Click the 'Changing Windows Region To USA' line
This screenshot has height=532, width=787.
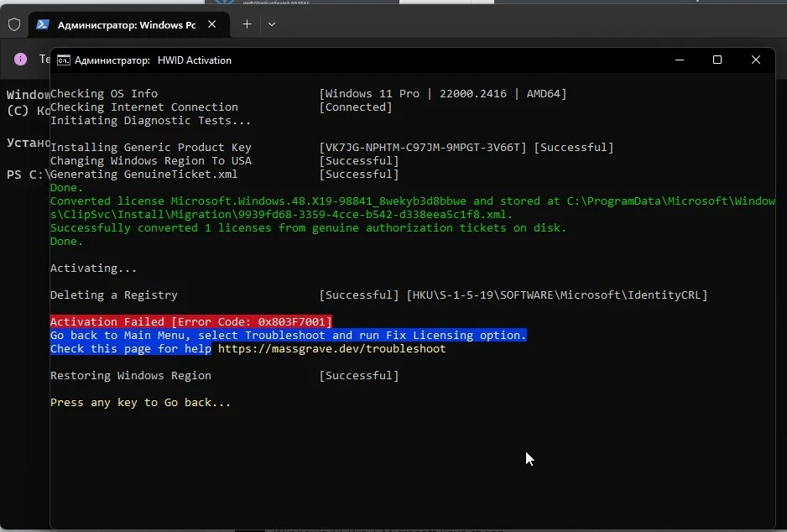click(x=151, y=160)
